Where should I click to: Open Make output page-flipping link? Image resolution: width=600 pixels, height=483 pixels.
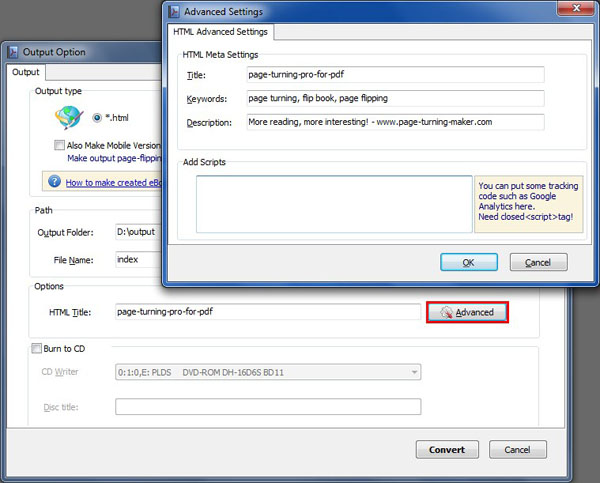pyautogui.click(x=114, y=158)
